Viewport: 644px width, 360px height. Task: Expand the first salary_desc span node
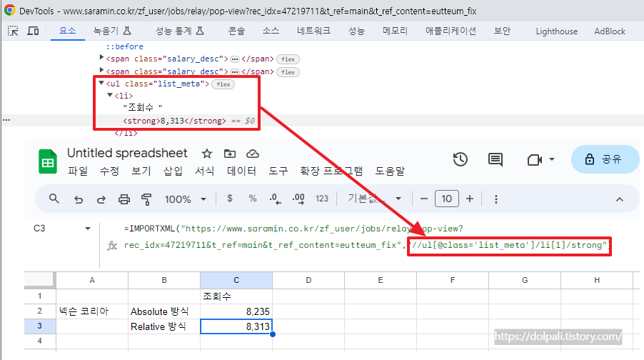click(x=101, y=58)
